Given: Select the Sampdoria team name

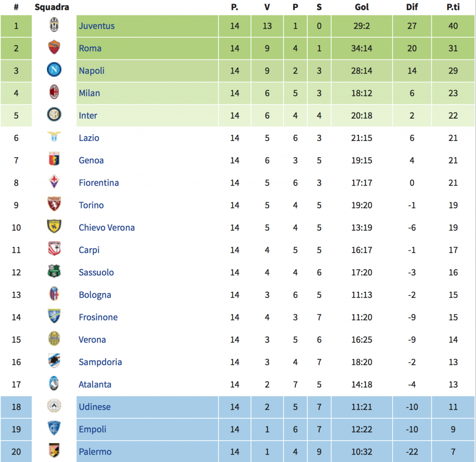Looking at the screenshot, I should click(100, 362).
